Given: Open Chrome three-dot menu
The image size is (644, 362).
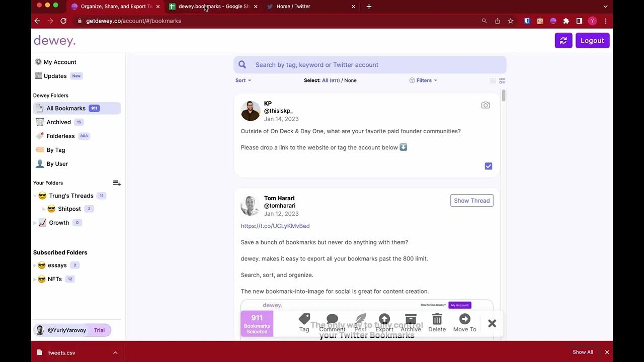Looking at the screenshot, I should pos(606,21).
